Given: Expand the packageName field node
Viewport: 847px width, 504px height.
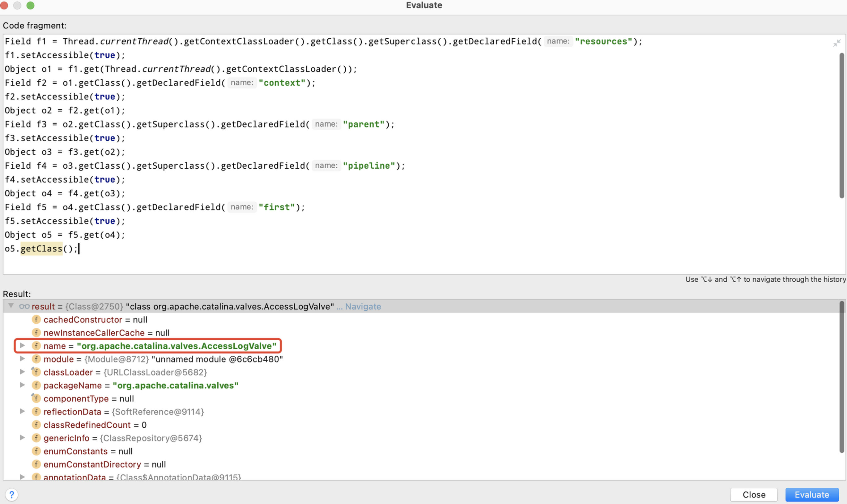Looking at the screenshot, I should (x=22, y=385).
